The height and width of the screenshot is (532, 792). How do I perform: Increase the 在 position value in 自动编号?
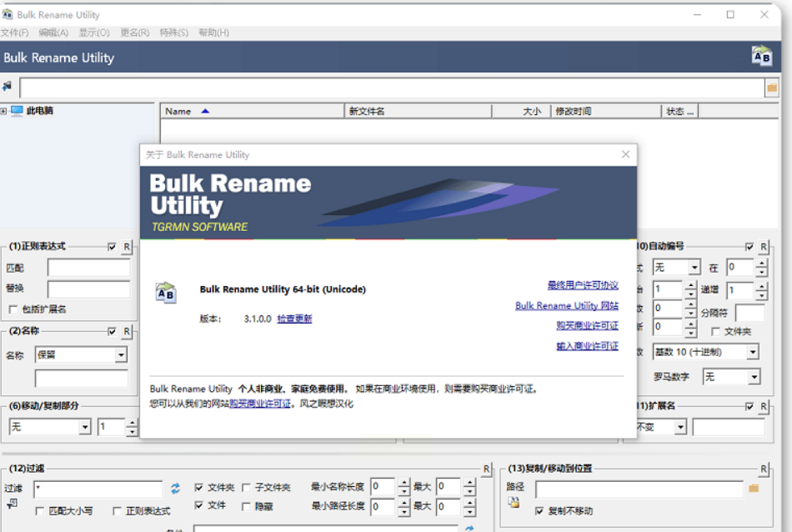[762, 263]
